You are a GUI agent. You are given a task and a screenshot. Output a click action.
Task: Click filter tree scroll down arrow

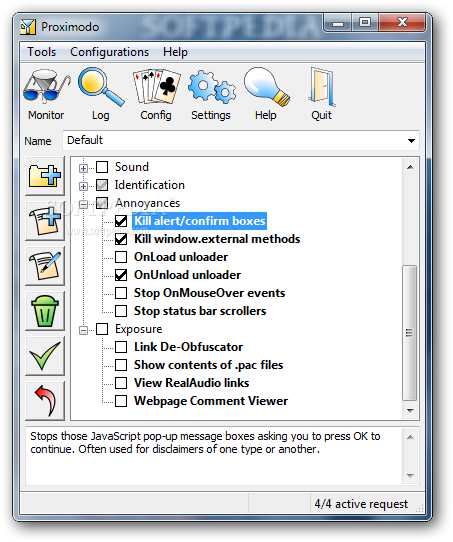tap(410, 411)
